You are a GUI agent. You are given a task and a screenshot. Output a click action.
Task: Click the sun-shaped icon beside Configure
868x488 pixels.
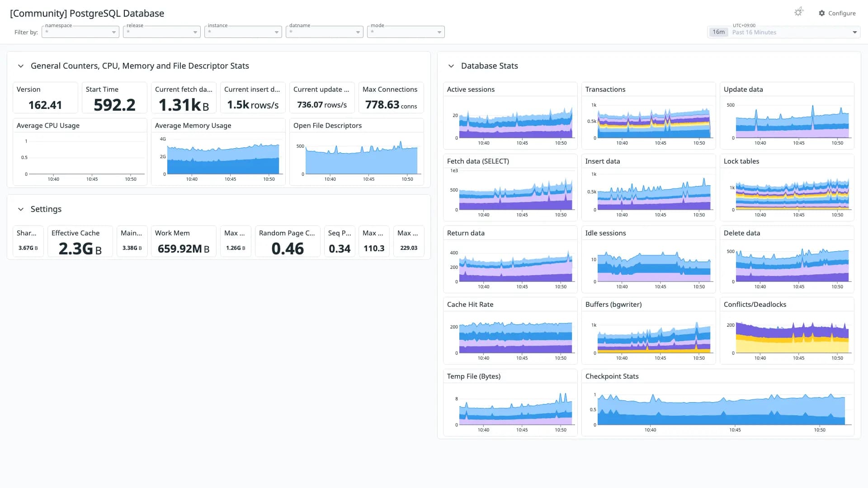[798, 13]
